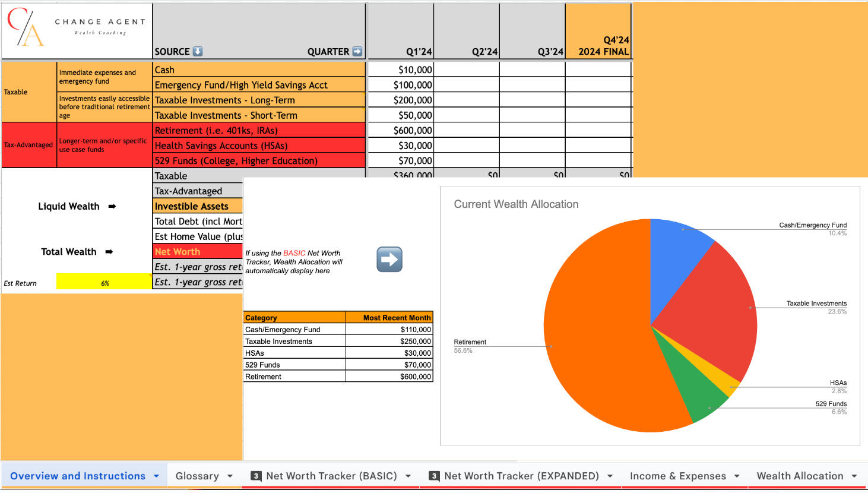Click the Change Agent Wealth Coaching logo
The image size is (868, 493).
[76, 28]
